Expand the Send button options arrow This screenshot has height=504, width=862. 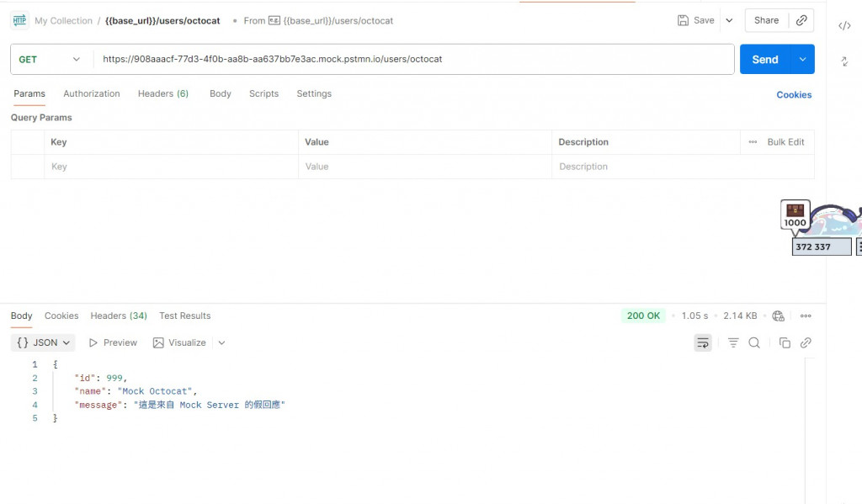[802, 60]
